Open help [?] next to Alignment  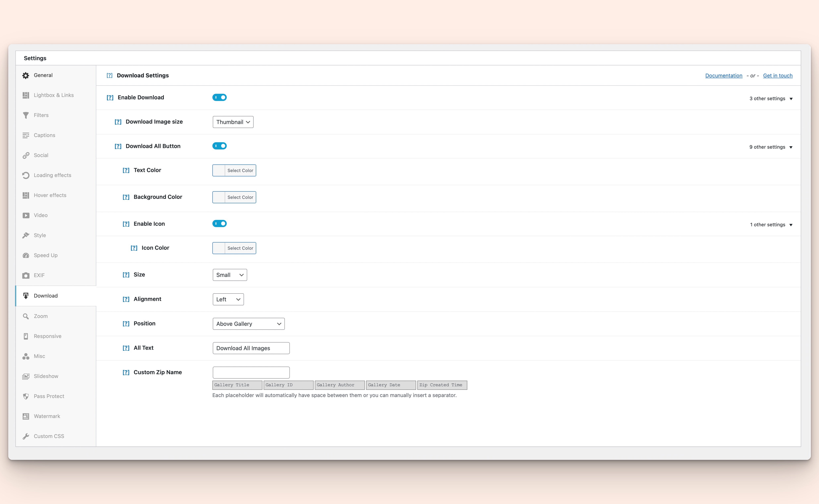126,299
